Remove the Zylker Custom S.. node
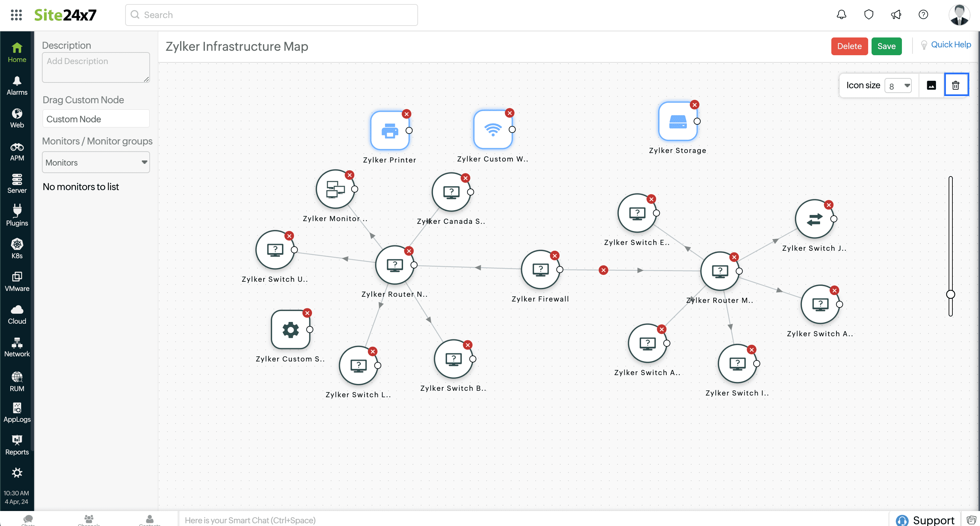 pos(307,313)
